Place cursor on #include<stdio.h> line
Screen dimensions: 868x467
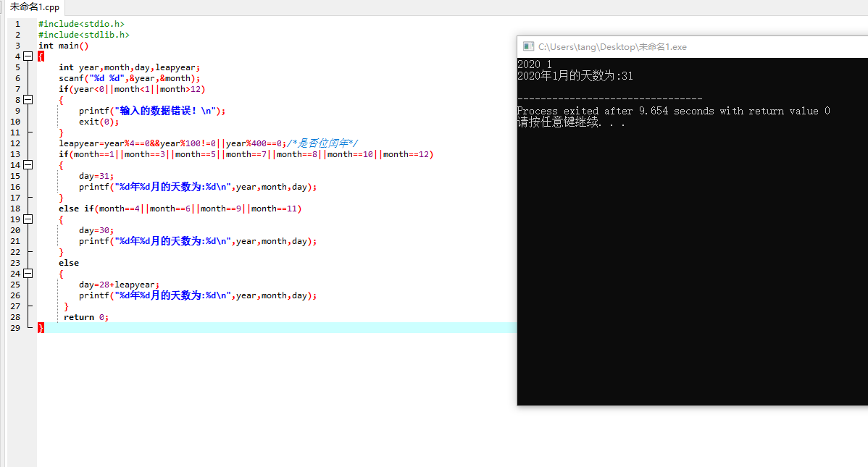(81, 24)
